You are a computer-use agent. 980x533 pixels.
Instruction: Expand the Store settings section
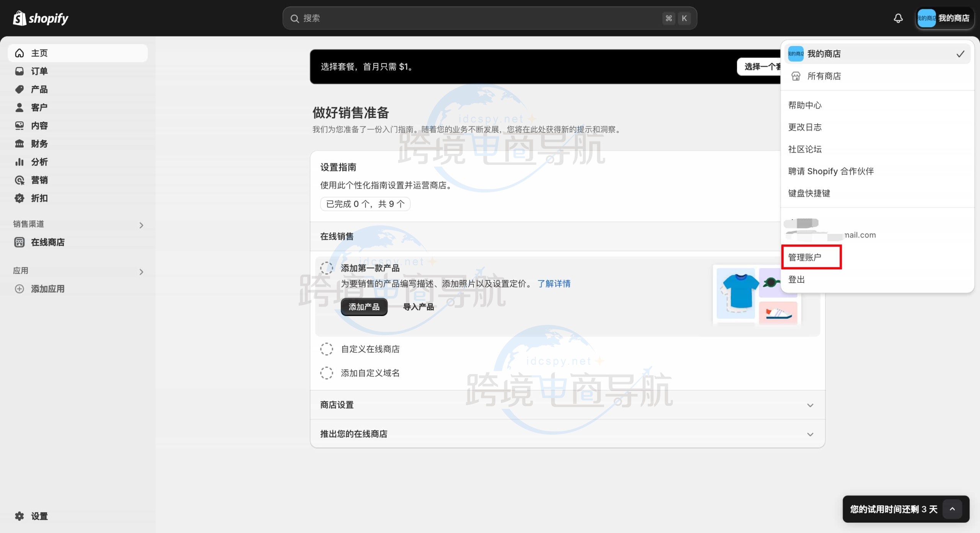[810, 405]
